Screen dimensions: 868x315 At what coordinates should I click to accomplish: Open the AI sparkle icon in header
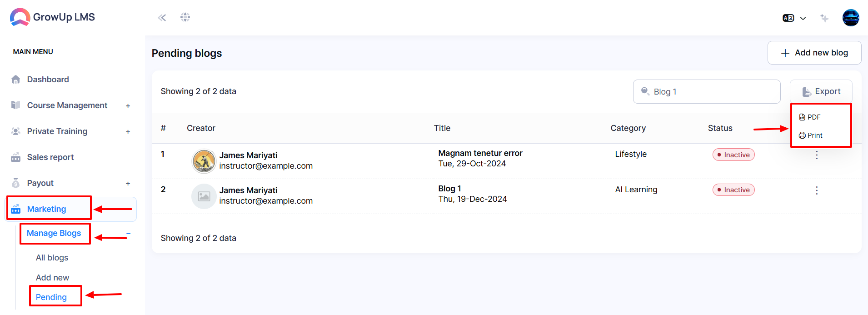pyautogui.click(x=824, y=18)
